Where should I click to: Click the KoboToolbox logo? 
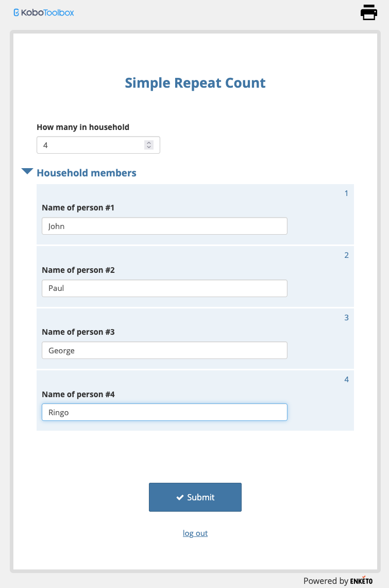point(44,12)
